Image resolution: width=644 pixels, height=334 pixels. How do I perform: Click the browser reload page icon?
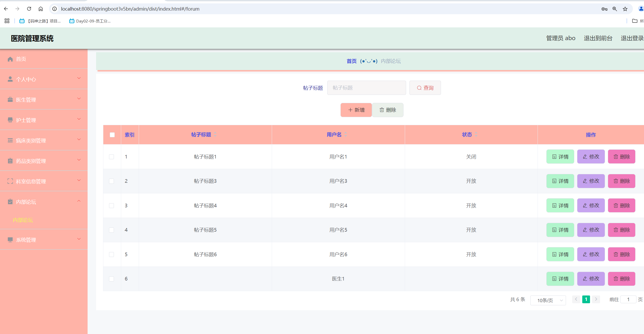click(x=29, y=9)
